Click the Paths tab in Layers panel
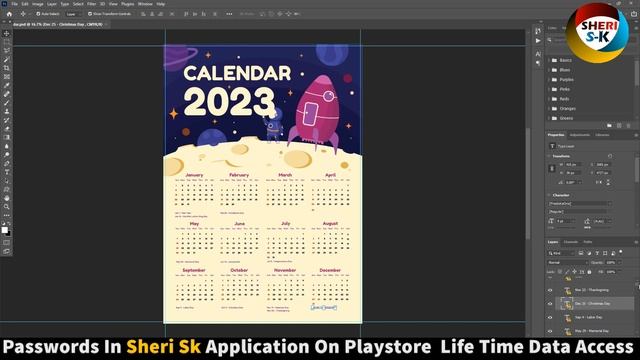Image resolution: width=640 pixels, height=360 pixels. pos(588,242)
